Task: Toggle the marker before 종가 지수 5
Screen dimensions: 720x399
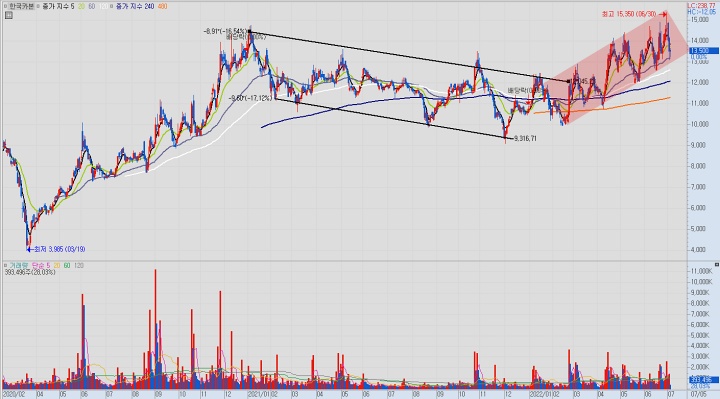Action: click(x=38, y=6)
